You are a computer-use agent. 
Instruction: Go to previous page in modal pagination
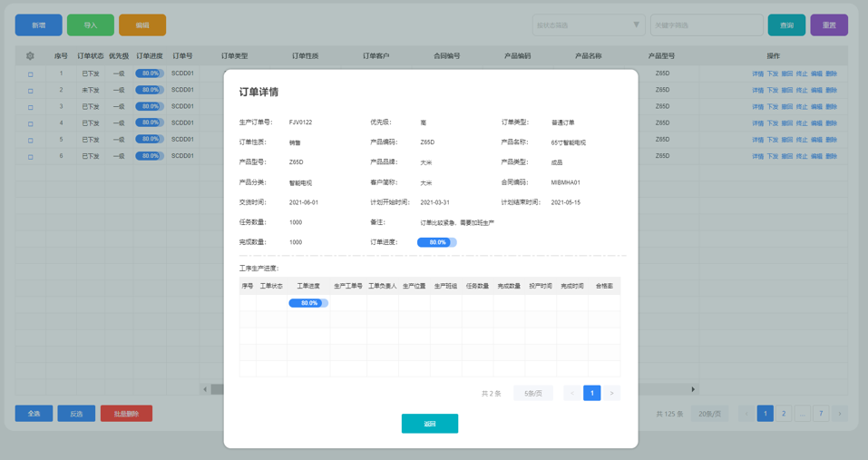click(572, 393)
